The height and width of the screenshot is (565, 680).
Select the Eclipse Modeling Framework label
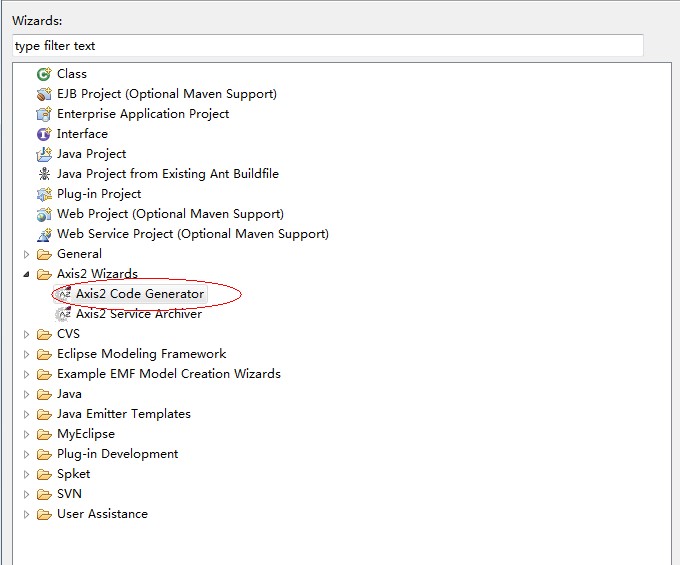point(142,354)
